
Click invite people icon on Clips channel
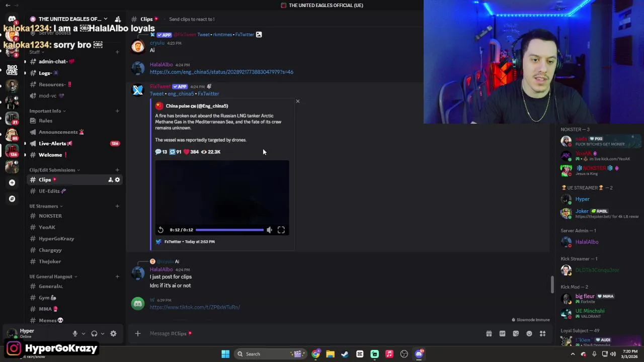110,179
